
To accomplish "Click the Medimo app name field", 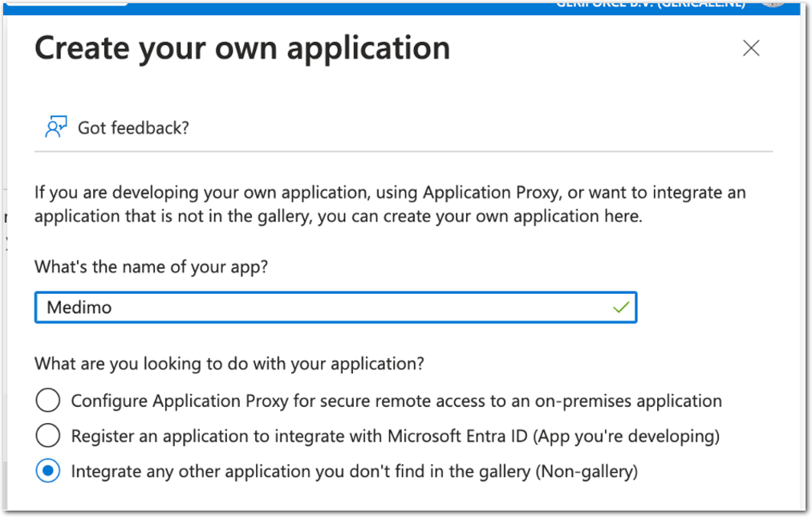I will pos(321,307).
